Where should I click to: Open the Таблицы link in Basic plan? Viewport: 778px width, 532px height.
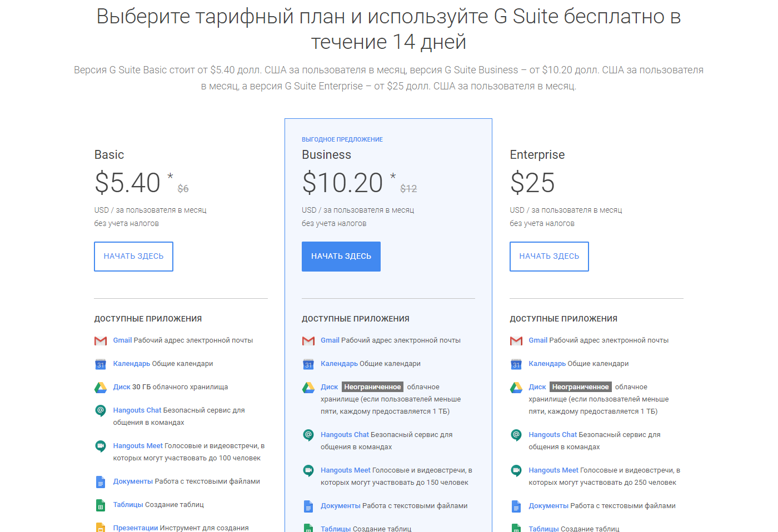[128, 505]
